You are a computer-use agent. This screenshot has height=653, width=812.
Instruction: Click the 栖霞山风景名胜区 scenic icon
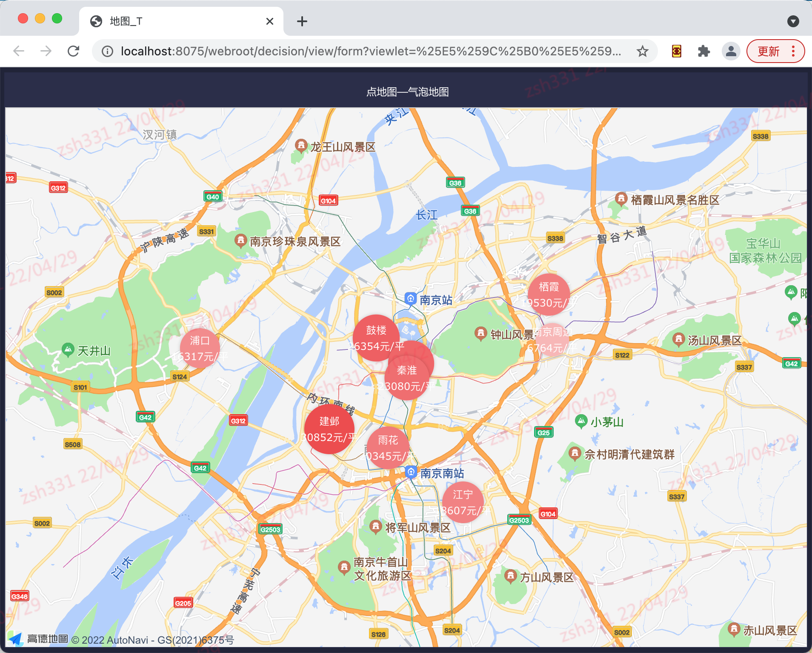pyautogui.click(x=621, y=199)
